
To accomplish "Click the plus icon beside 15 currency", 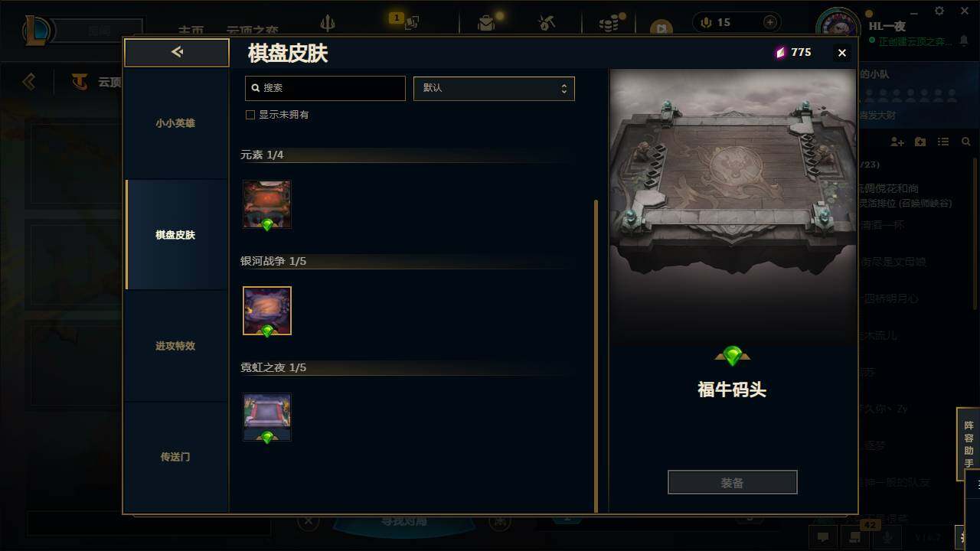I will pos(770,22).
